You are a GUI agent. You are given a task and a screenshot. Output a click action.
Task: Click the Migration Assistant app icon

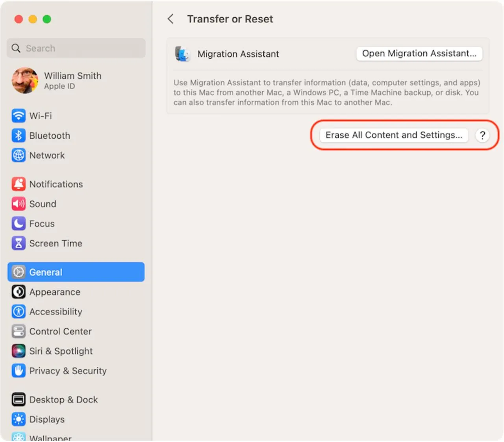coord(182,54)
